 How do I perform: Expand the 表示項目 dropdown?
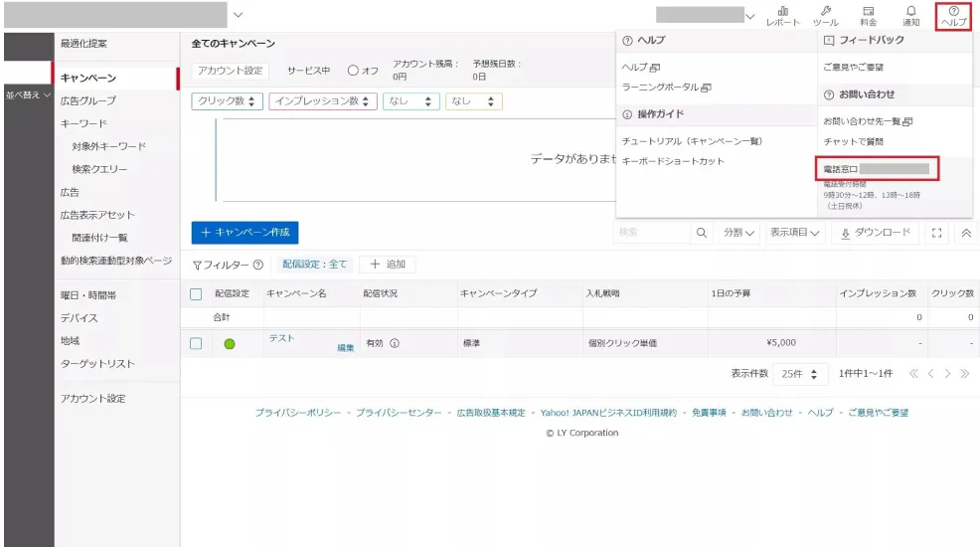tap(795, 233)
